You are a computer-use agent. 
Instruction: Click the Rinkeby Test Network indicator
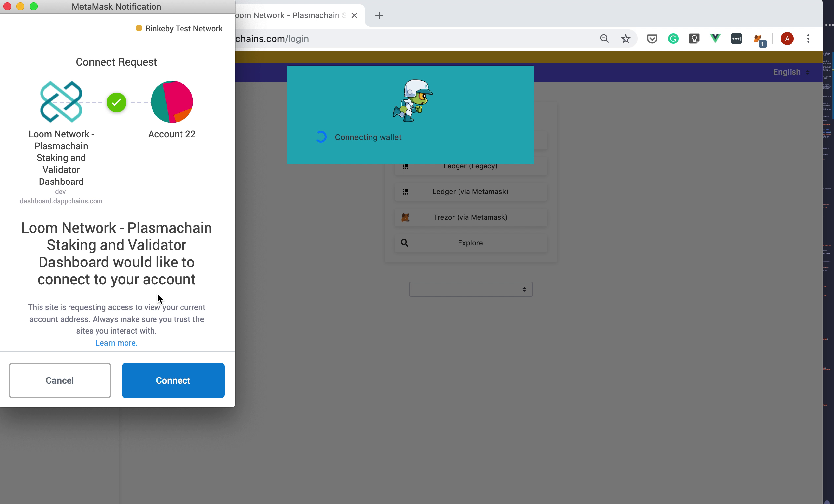click(179, 28)
